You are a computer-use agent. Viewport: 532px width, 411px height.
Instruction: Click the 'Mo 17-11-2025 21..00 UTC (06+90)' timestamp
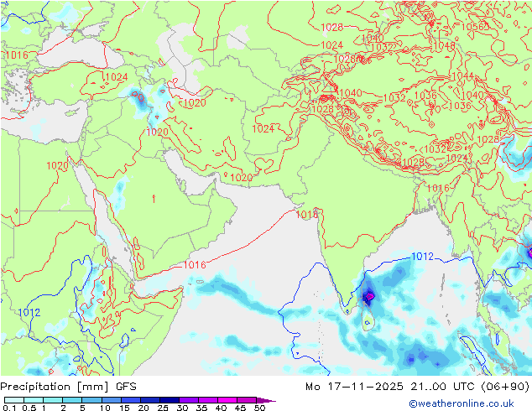tap(417, 387)
